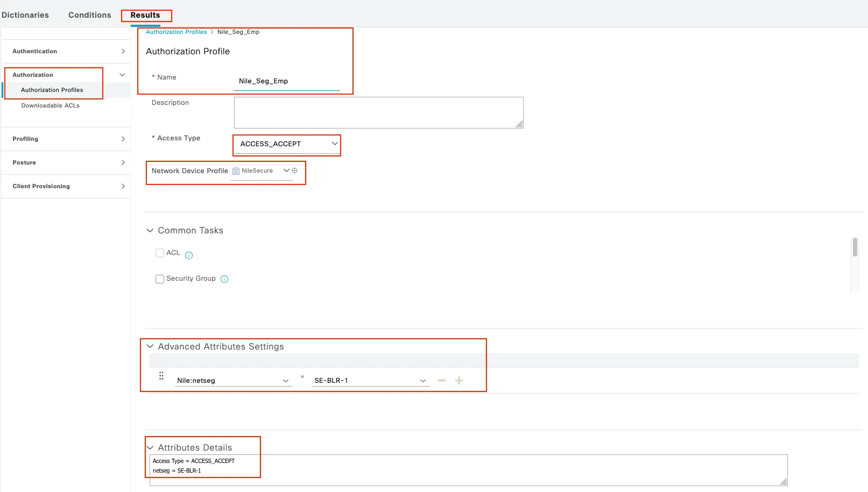
Task: Collapse the Common Tasks section
Action: (150, 231)
